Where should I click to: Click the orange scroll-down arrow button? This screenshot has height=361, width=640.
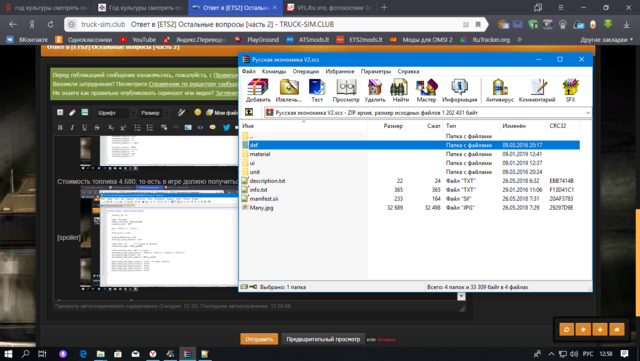tap(600, 329)
